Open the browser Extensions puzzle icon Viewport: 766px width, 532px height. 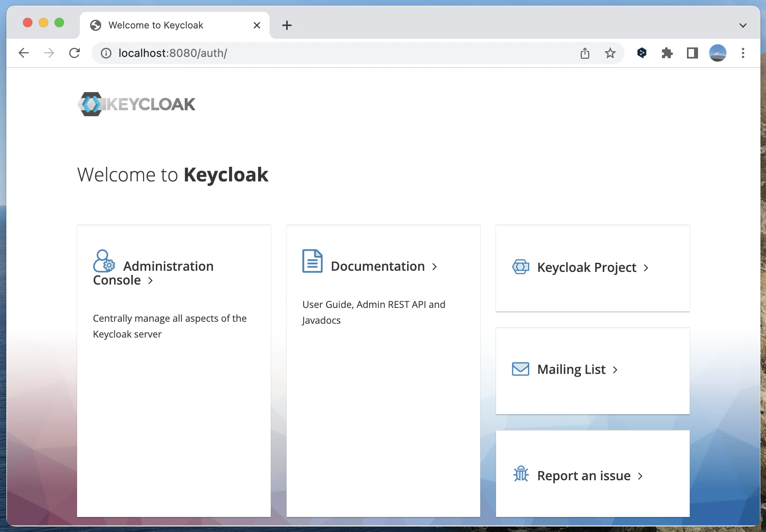pos(667,53)
